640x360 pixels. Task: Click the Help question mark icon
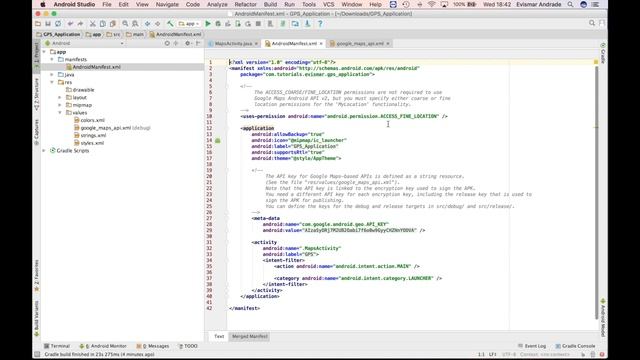320,24
